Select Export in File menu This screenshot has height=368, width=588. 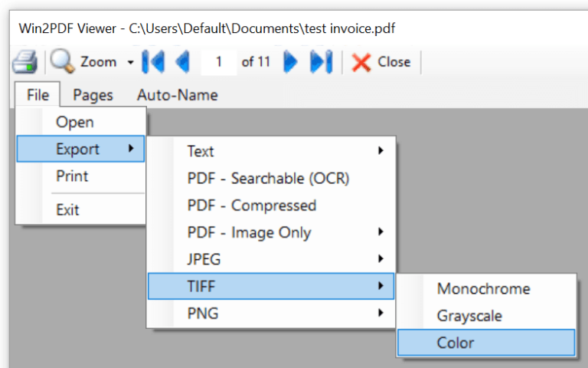pyautogui.click(x=80, y=149)
